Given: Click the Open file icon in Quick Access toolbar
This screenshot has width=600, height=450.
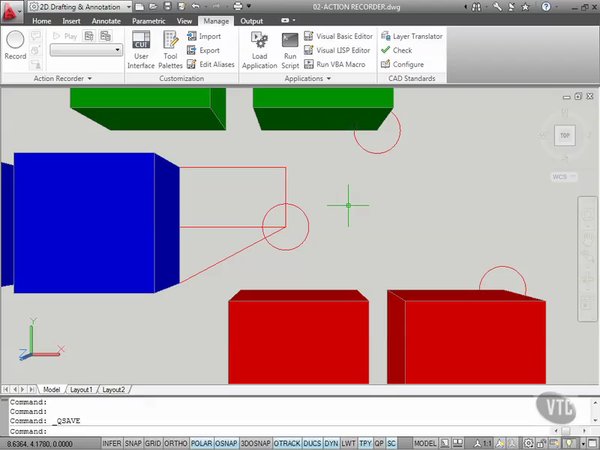Looking at the screenshot, I should point(153,7).
